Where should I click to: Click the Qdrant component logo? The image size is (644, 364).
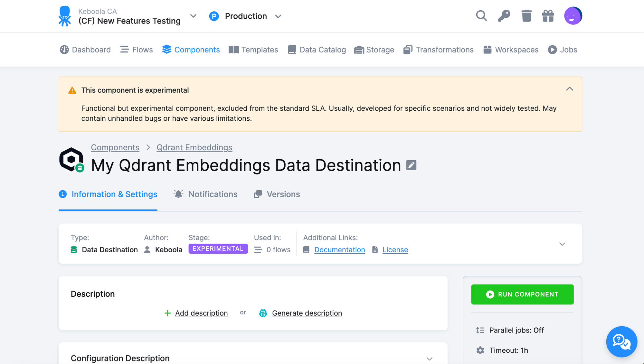pyautogui.click(x=71, y=160)
